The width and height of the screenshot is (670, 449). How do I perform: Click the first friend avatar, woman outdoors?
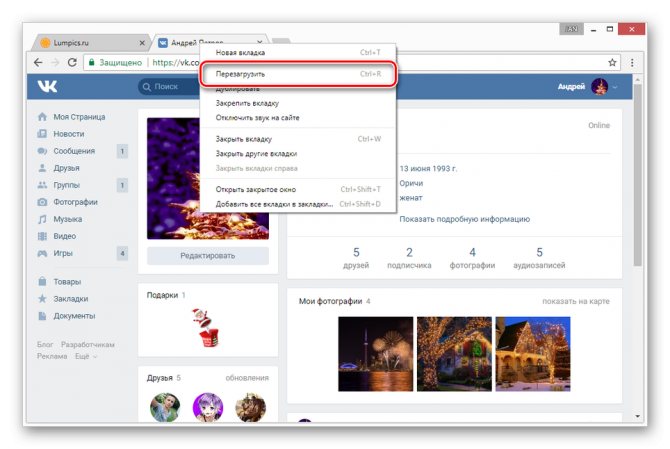coord(165,407)
